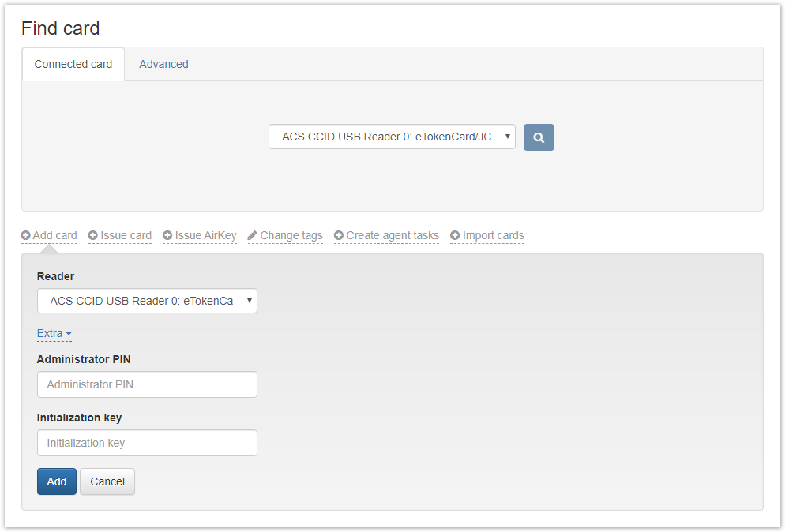Click the magnifier search button
The width and height of the screenshot is (785, 532).
point(539,137)
